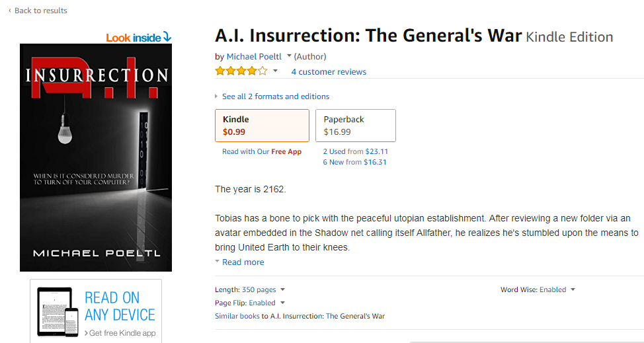
Task: Click the 2 Used from $23.11 link
Action: 355,151
